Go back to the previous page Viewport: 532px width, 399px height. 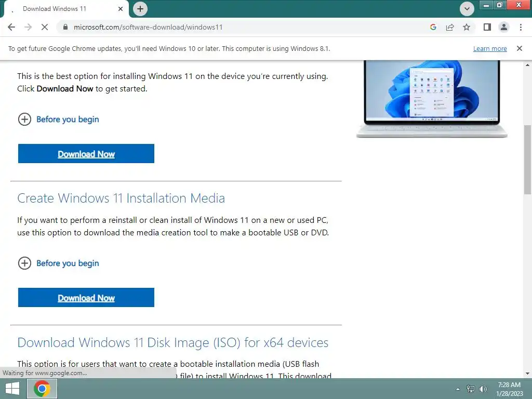click(11, 27)
